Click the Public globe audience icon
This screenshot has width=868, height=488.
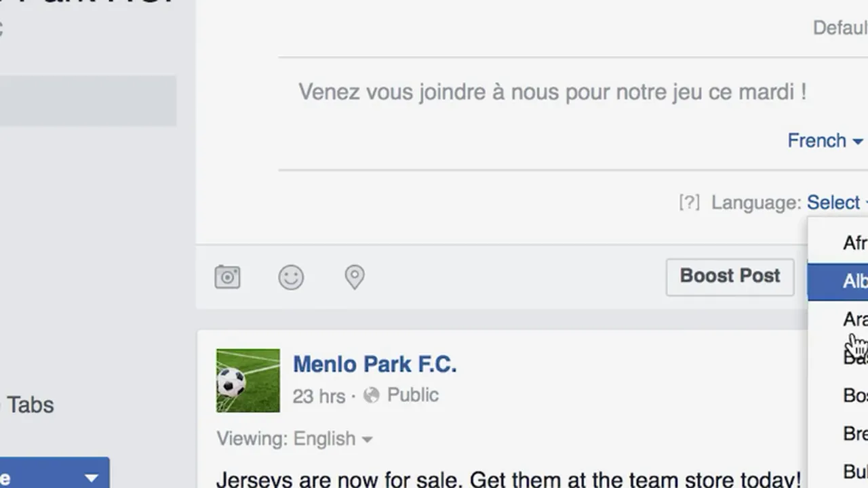click(372, 395)
